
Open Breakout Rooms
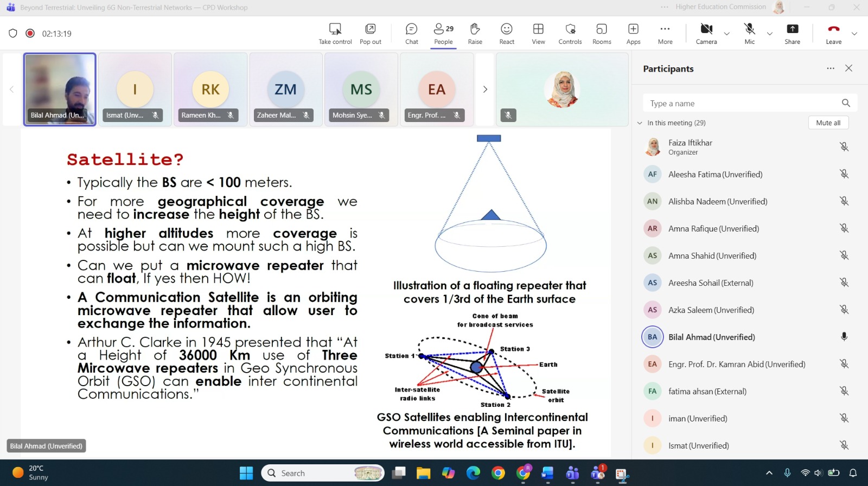601,34
